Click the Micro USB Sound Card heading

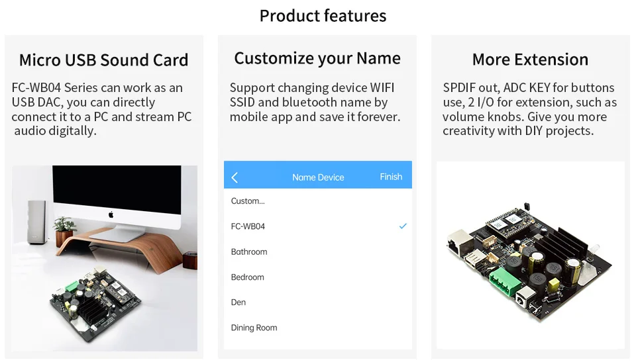pos(104,60)
